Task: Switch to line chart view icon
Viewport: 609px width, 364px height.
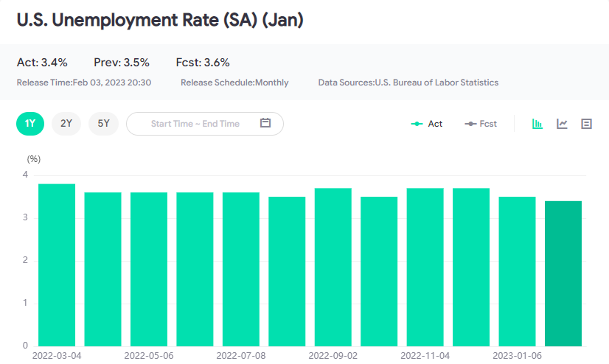Action: 562,124
